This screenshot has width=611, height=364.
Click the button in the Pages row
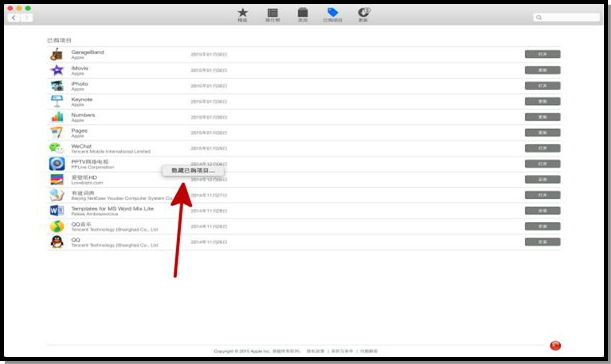(x=542, y=133)
